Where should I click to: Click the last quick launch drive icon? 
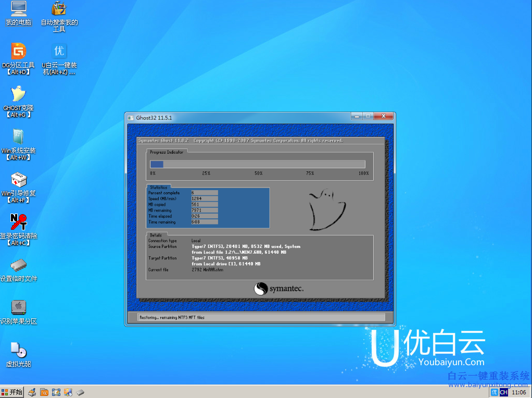tap(80, 392)
